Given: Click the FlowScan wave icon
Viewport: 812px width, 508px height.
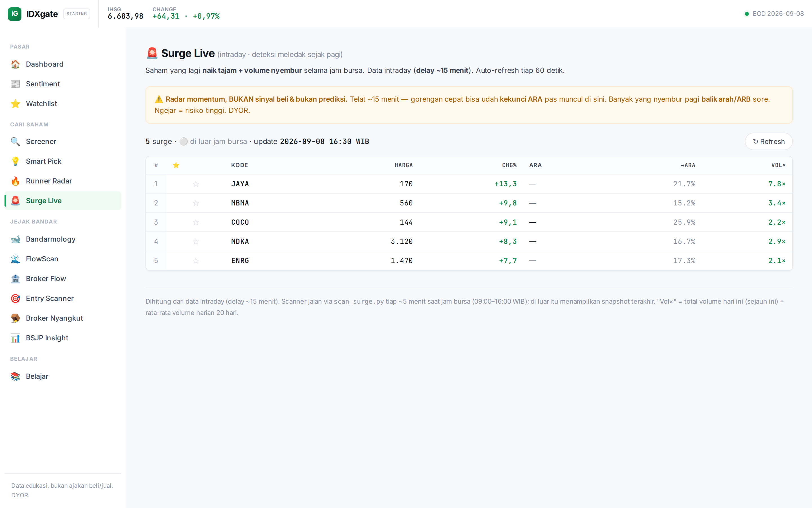Looking at the screenshot, I should click(x=16, y=259).
